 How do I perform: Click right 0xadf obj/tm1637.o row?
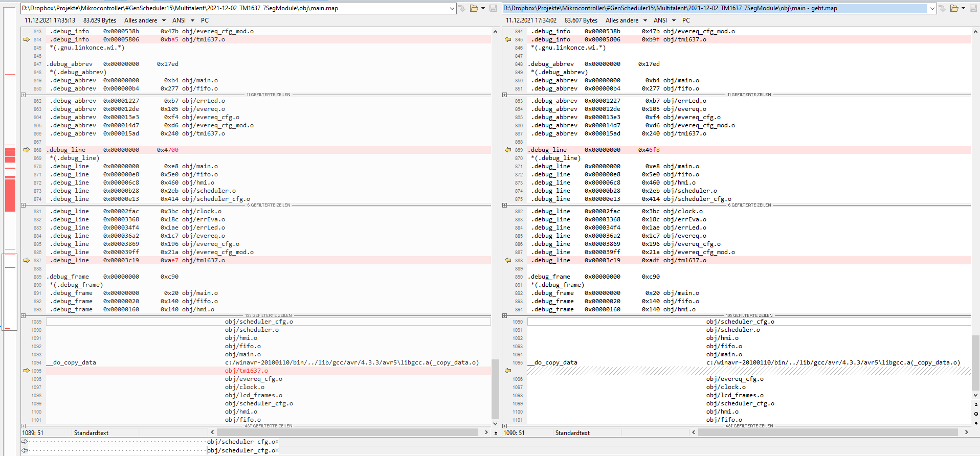[749, 260]
